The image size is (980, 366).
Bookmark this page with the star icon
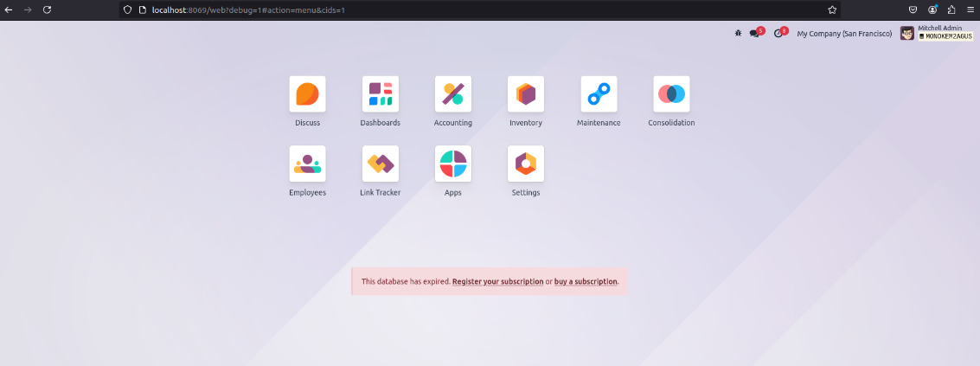832,9
